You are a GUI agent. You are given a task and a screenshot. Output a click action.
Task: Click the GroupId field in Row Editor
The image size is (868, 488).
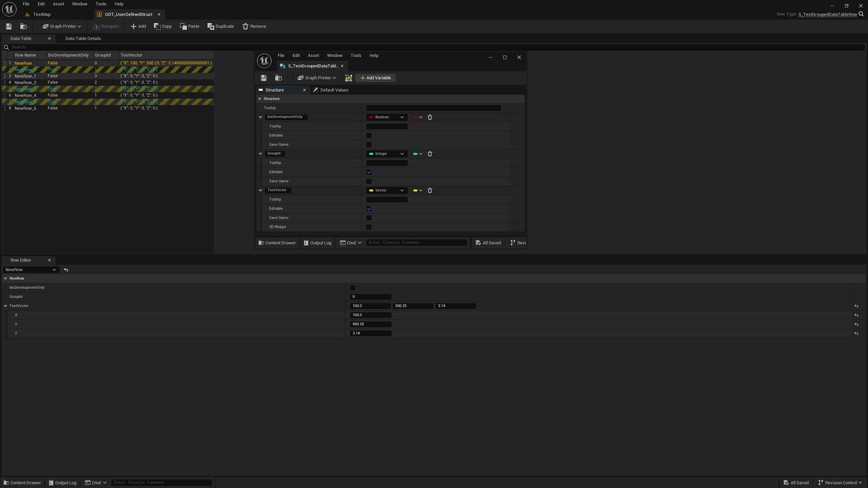pyautogui.click(x=371, y=297)
